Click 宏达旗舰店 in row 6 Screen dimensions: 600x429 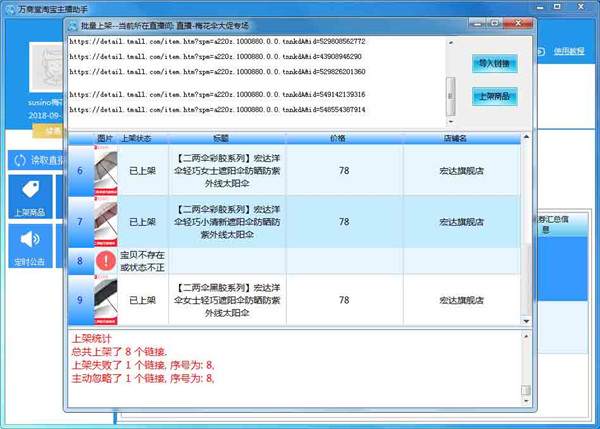tap(461, 171)
